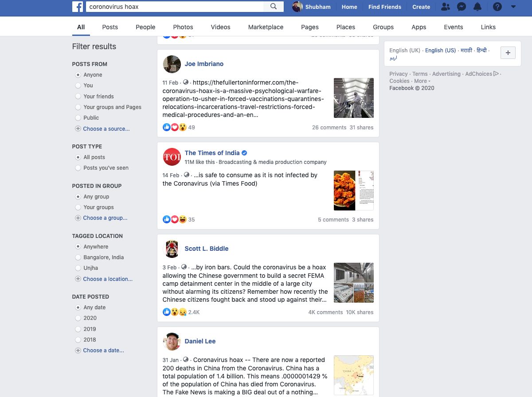
Task: Click the search input field
Action: point(175,7)
